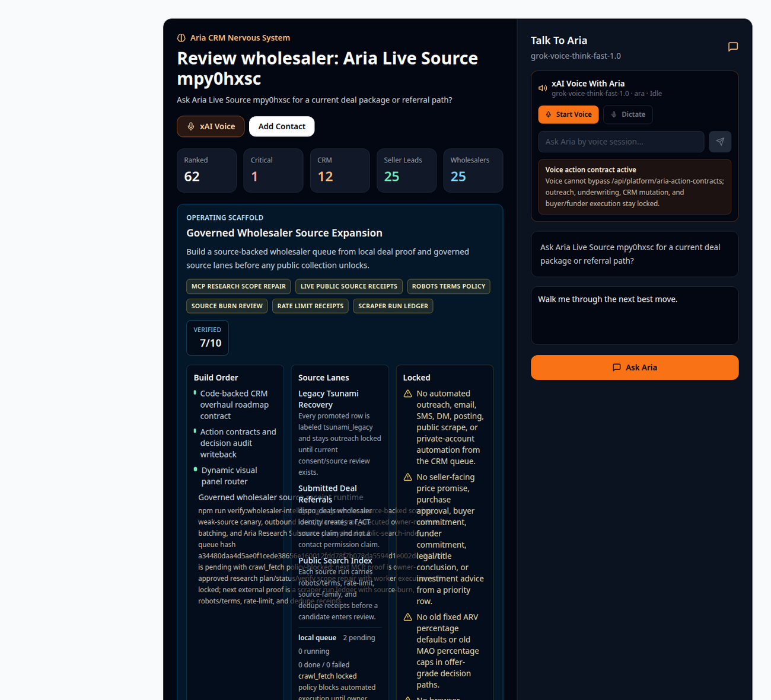
Task: Click the Ask Aria Live Source prompt card
Action: [635, 254]
